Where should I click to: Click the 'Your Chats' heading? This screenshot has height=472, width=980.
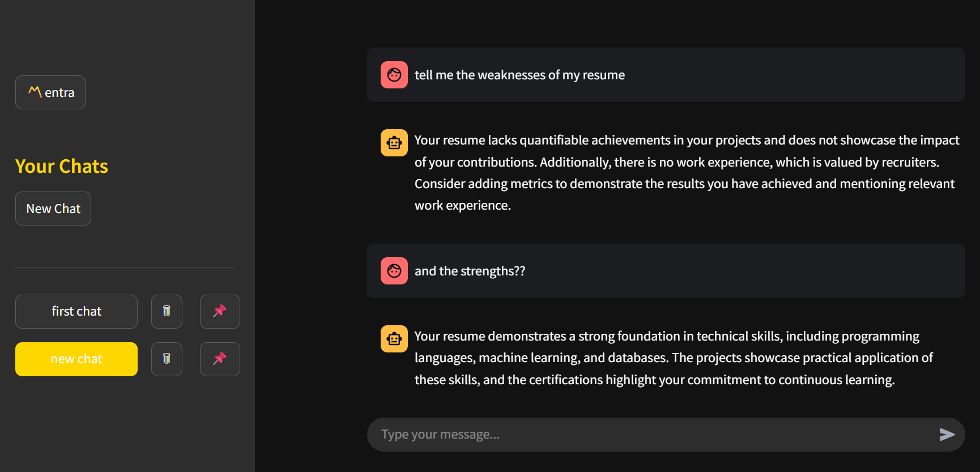tap(62, 166)
